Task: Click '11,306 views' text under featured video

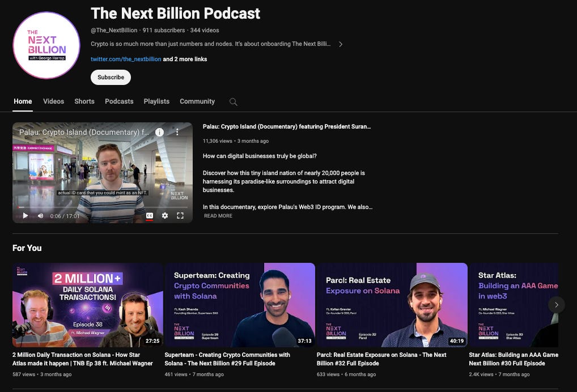Action: tap(218, 141)
